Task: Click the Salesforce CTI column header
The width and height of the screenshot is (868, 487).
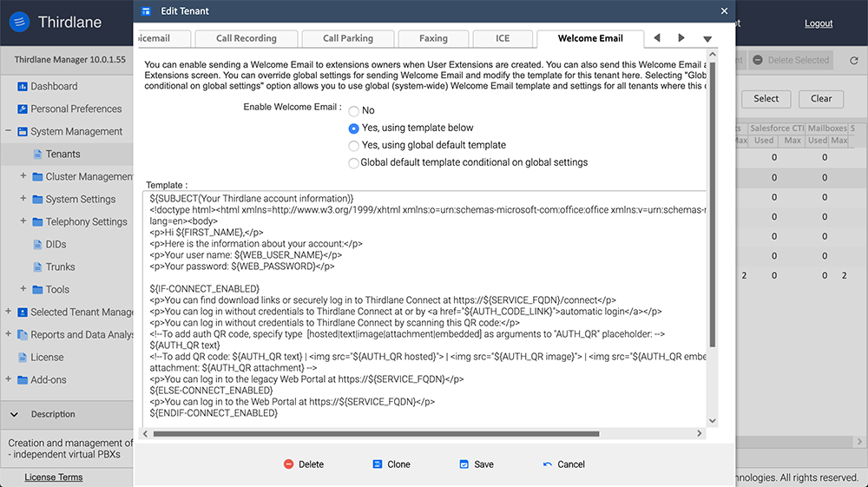Action: [777, 128]
